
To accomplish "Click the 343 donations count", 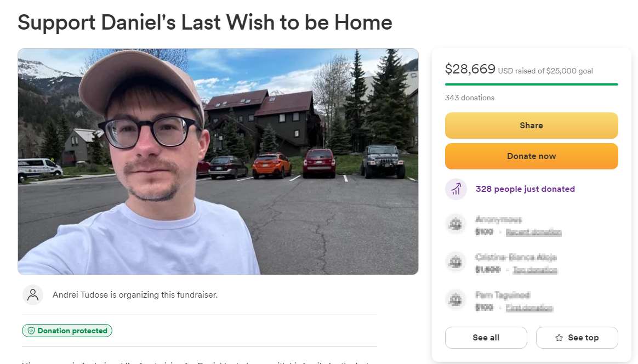I will tap(470, 98).
